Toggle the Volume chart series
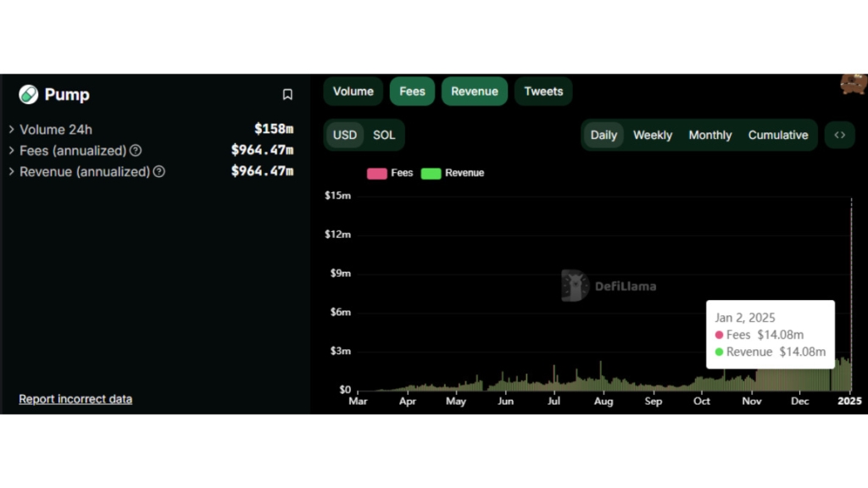The image size is (868, 488). 353,91
